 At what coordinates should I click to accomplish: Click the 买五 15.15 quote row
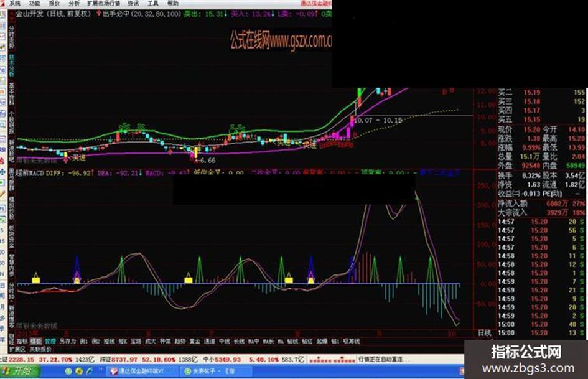click(x=541, y=119)
